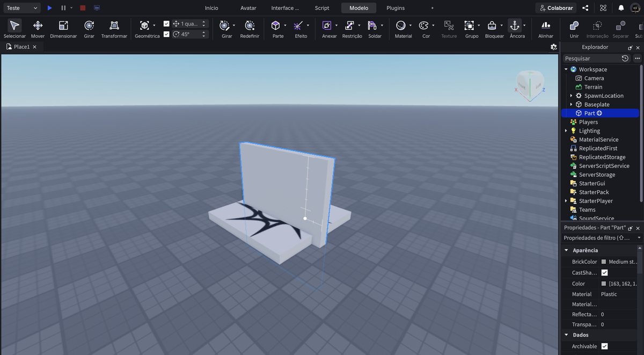
Task: Choose the Dimensionar scale tool
Action: (63, 25)
